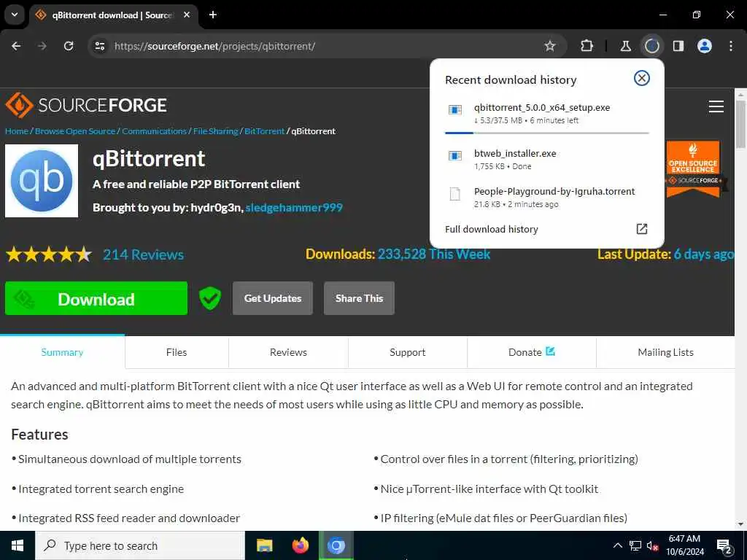Open the Chrome three-dot menu
This screenshot has width=747, height=560.
click(x=731, y=46)
